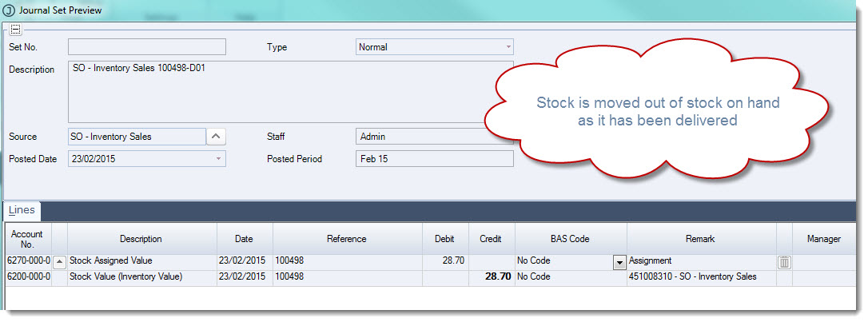Image resolution: width=868 pixels, height=322 pixels.
Task: Select account cell 6270-000-0
Action: (x=28, y=260)
